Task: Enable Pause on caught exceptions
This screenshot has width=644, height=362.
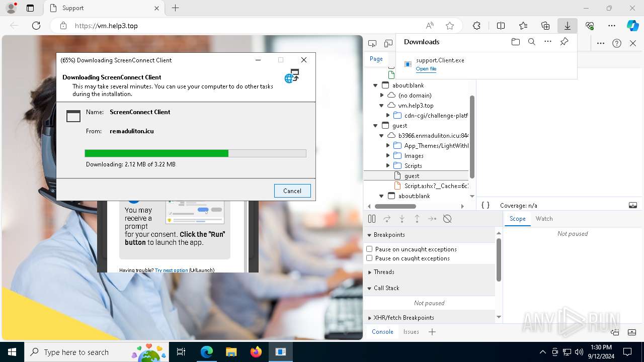Action: click(369, 258)
